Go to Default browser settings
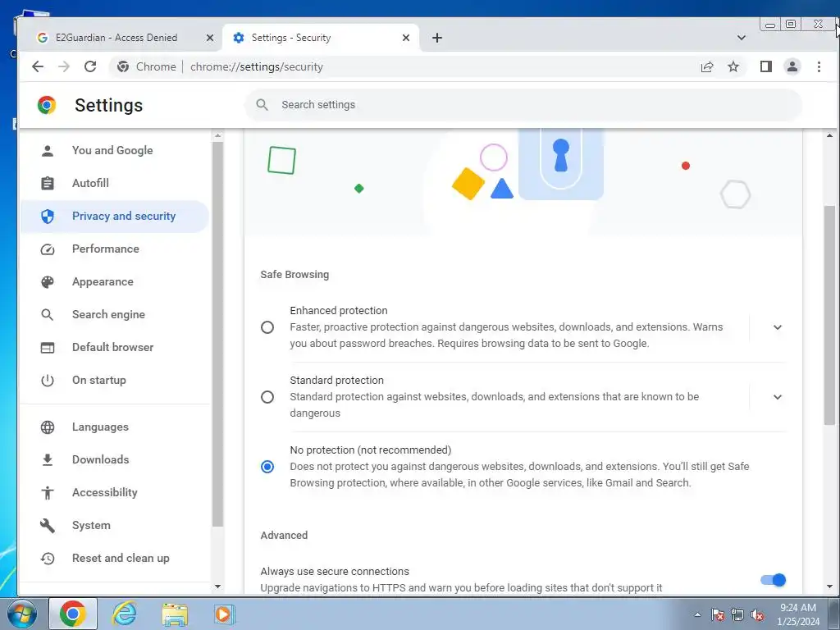 tap(114, 347)
